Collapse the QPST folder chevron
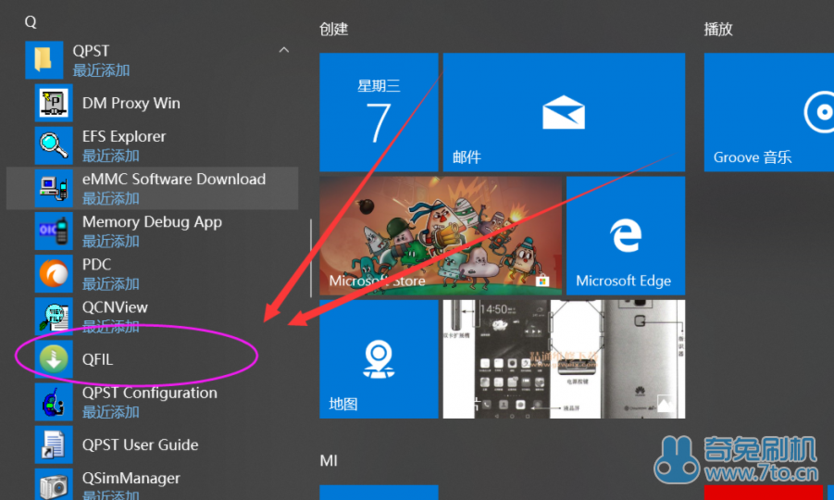 (284, 50)
